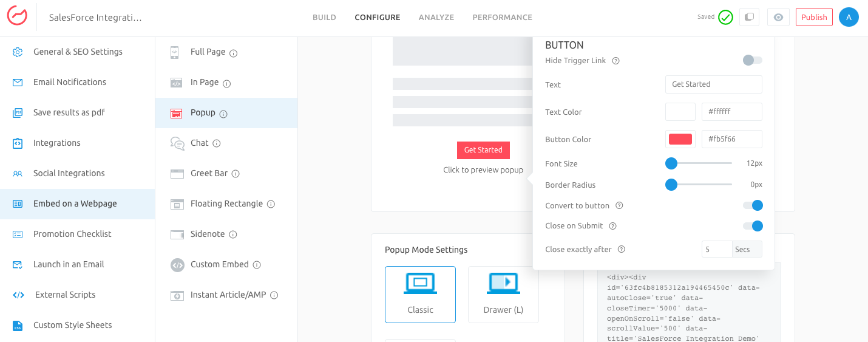Click the white Text Color swatch
Screen dimensions: 868x342
coord(680,112)
